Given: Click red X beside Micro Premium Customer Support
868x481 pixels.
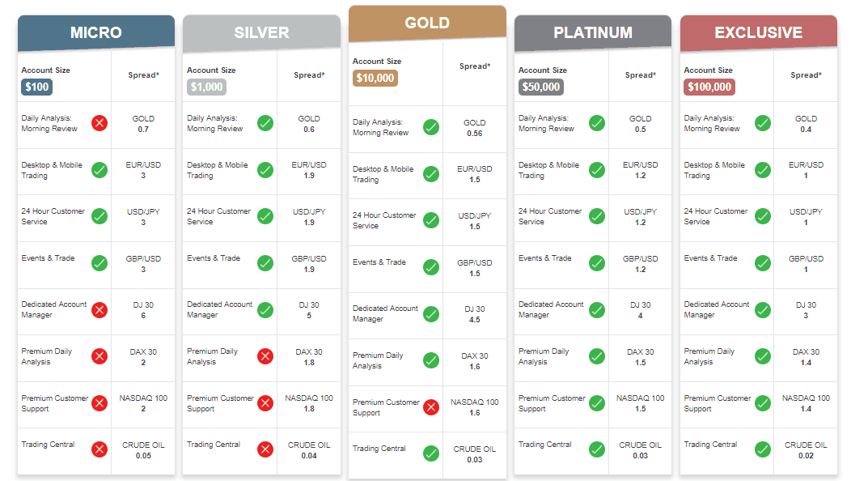Looking at the screenshot, I should [x=100, y=403].
